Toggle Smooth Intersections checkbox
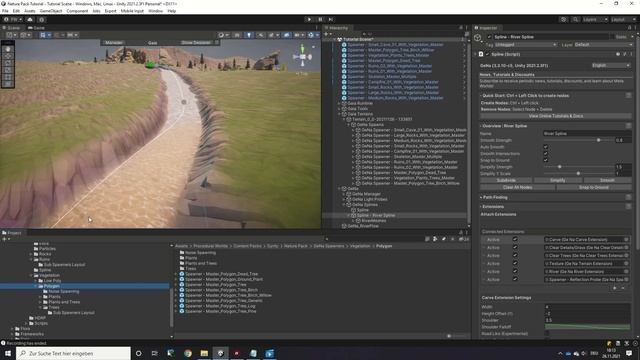The width and height of the screenshot is (640, 360). (x=546, y=153)
